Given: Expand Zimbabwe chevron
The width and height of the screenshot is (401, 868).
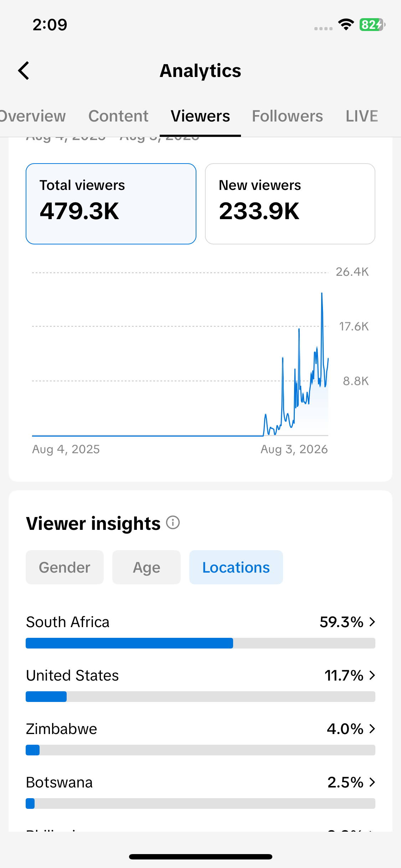Looking at the screenshot, I should 372,729.
